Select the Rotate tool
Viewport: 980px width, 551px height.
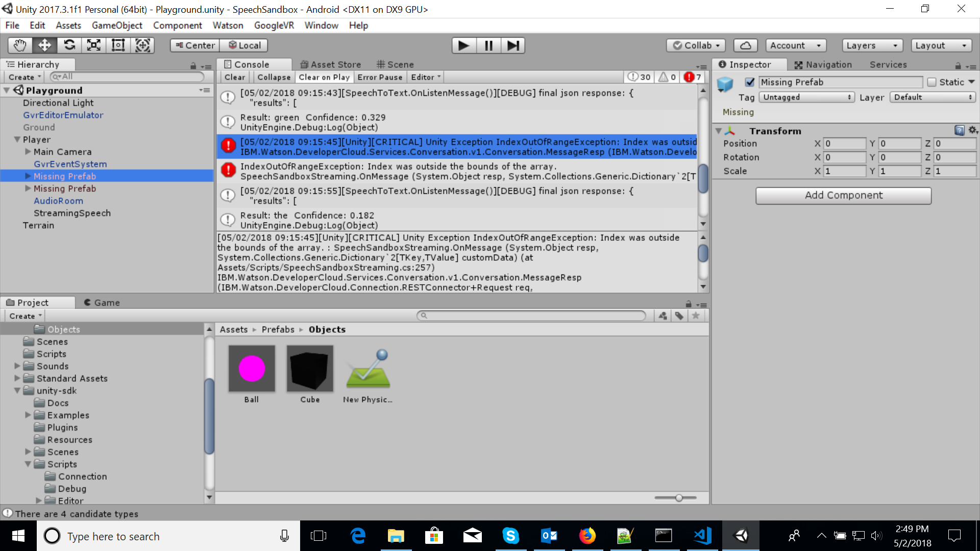[69, 45]
